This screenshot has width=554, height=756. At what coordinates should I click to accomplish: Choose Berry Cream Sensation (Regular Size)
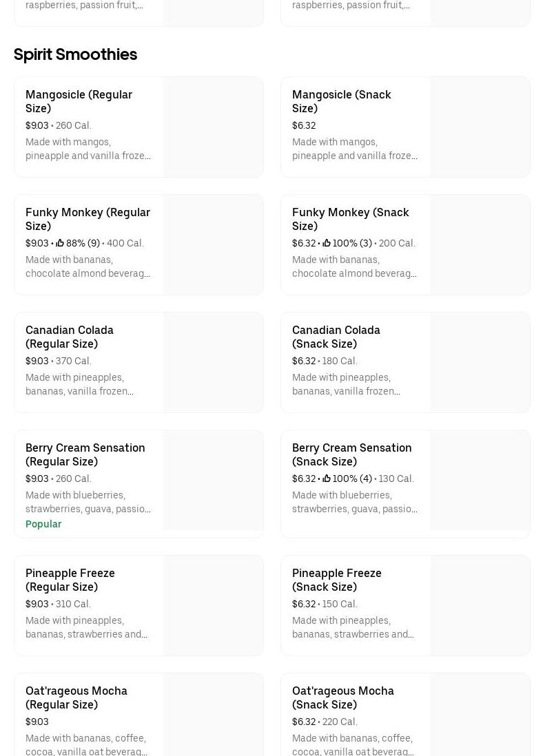(85, 454)
